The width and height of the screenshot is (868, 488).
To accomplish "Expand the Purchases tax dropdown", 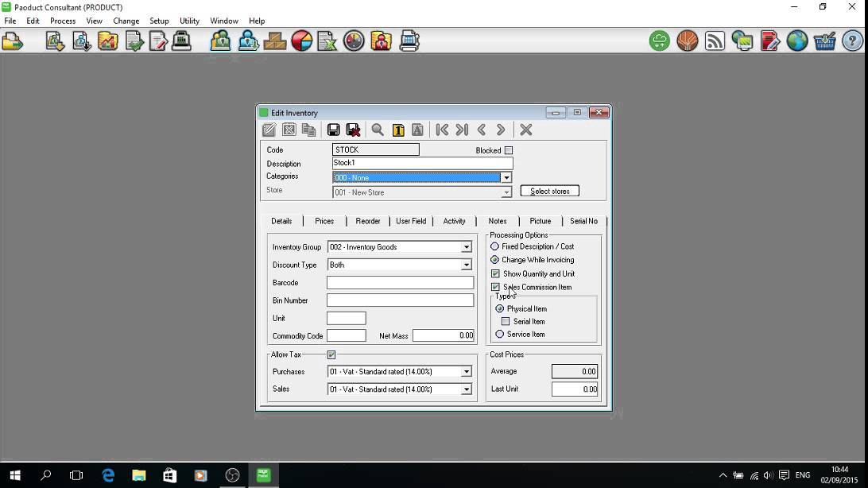I will (466, 372).
